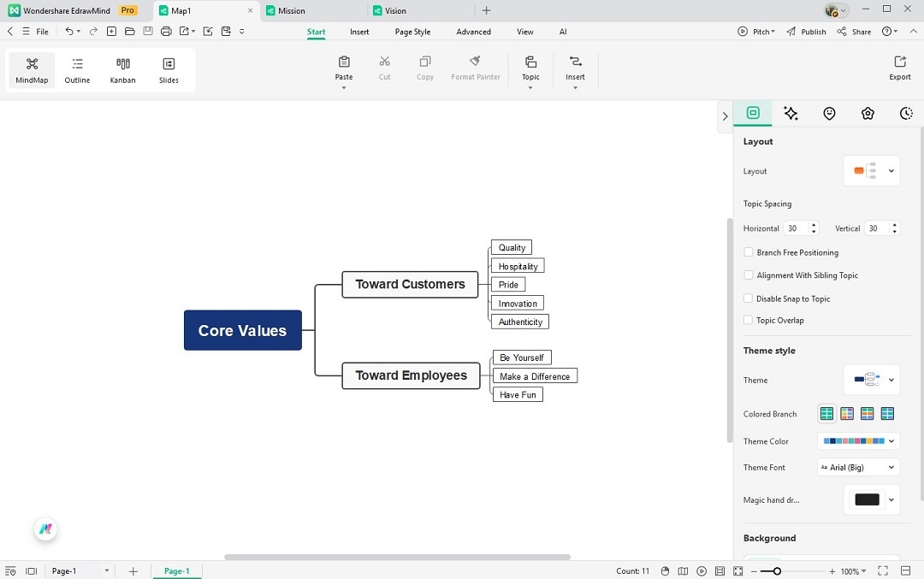This screenshot has width=924, height=579.
Task: Start presentation play icon in status bar
Action: (702, 570)
